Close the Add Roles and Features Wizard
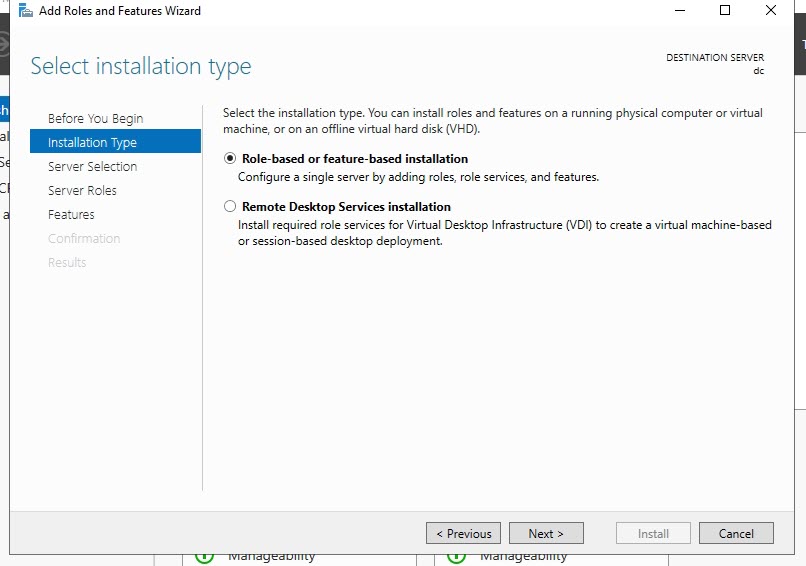 pyautogui.click(x=771, y=11)
